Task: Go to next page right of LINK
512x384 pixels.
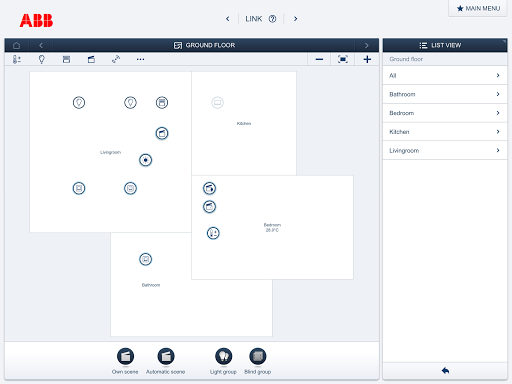Action: [295, 19]
